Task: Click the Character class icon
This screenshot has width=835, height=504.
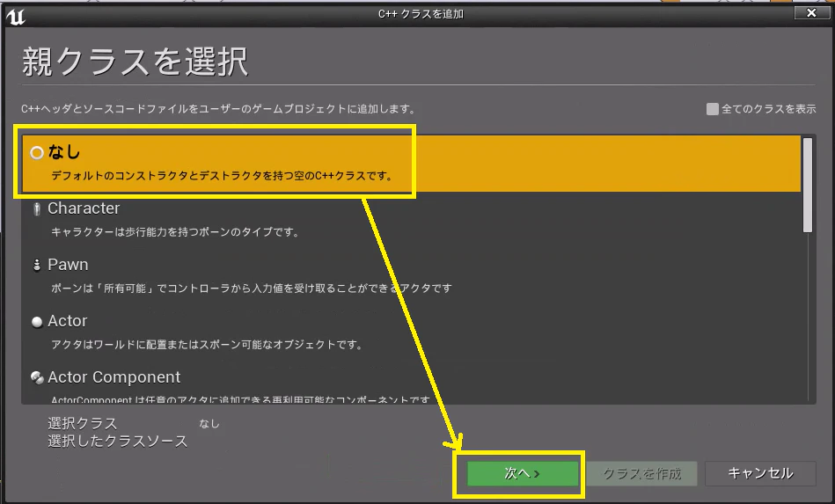Action: 37,209
